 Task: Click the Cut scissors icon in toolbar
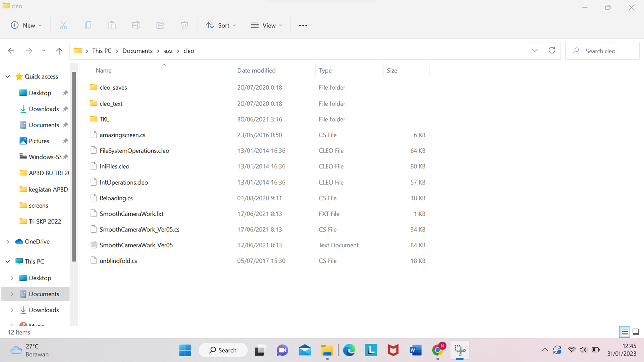tap(63, 25)
